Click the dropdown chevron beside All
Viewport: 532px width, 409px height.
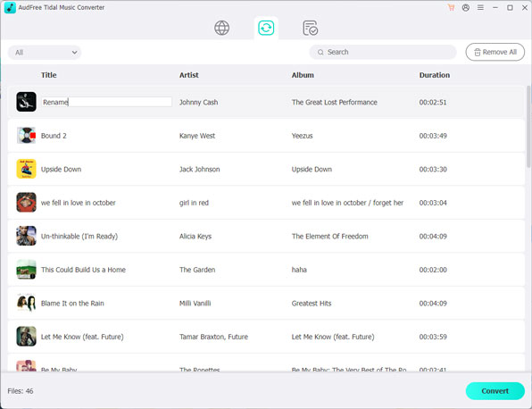click(74, 53)
